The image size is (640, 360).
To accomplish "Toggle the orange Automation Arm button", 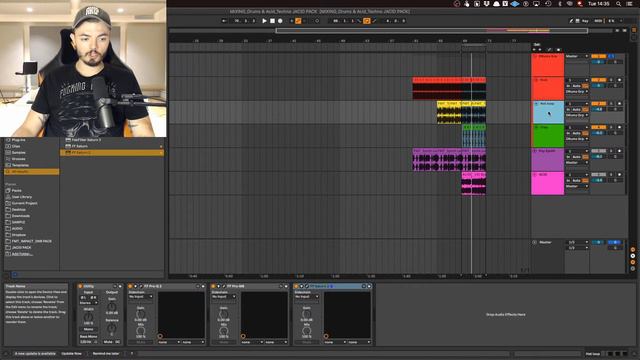I will [x=298, y=21].
